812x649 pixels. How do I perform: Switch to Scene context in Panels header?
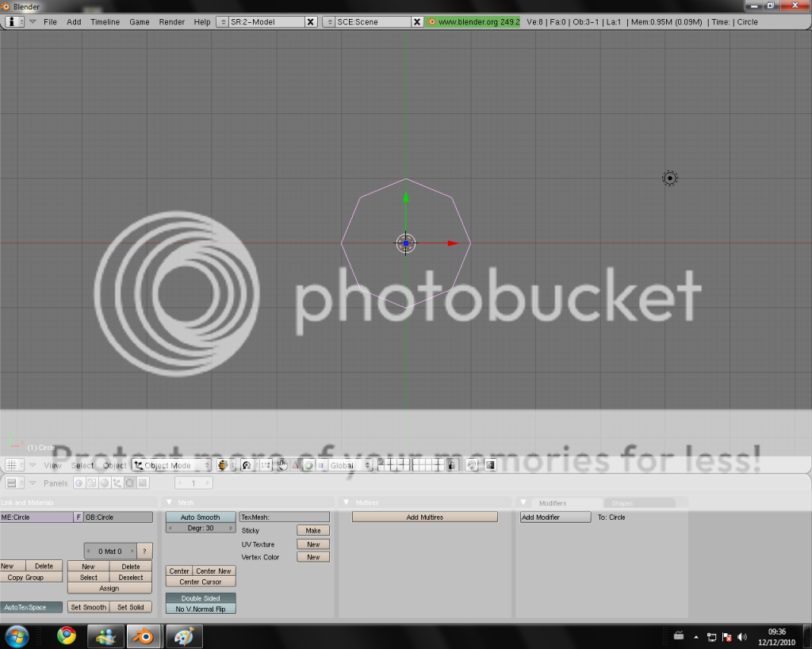pyautogui.click(x=143, y=483)
